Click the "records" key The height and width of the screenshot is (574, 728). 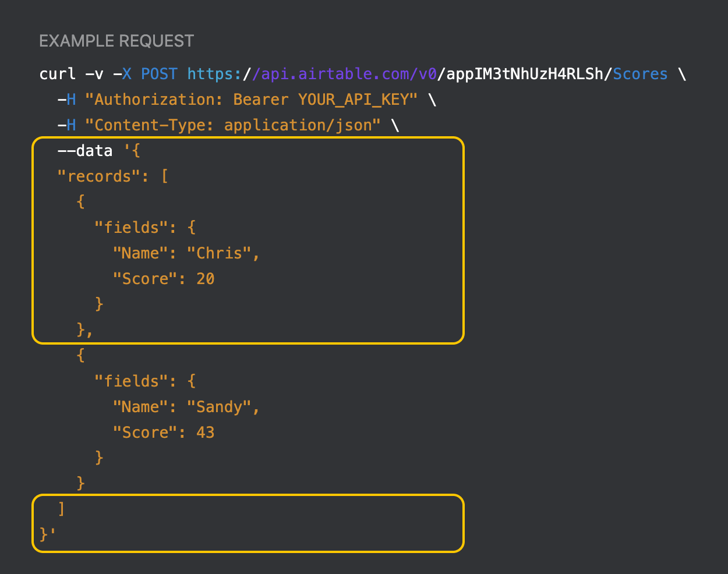(98, 177)
